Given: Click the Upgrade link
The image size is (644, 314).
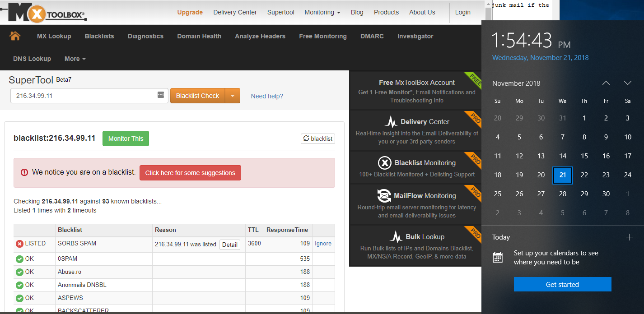Looking at the screenshot, I should [190, 12].
